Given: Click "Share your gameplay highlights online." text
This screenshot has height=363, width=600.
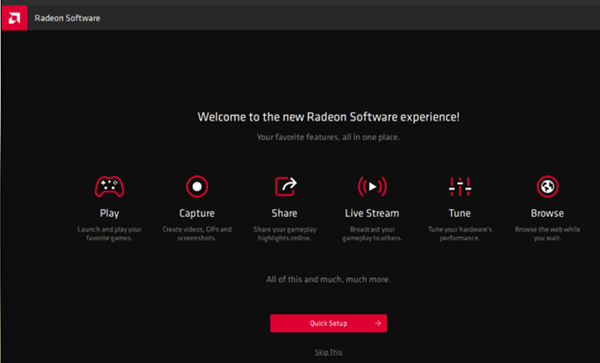Looking at the screenshot, I should click(285, 234).
